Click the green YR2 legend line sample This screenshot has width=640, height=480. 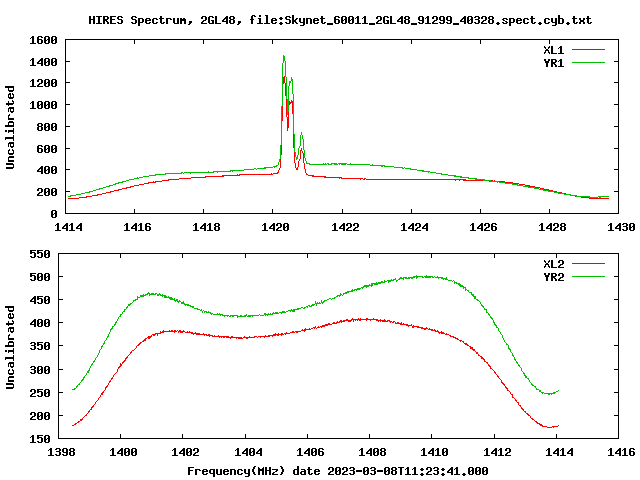[x=588, y=276]
